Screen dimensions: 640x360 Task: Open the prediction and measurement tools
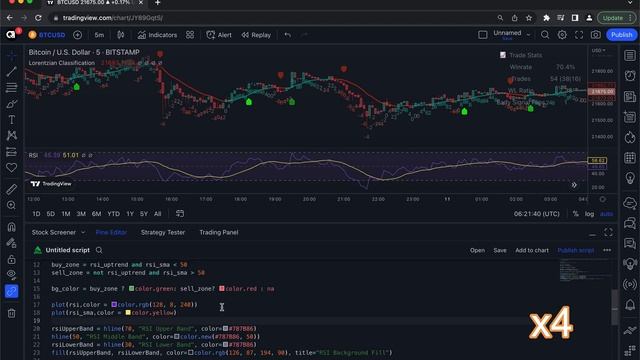11,152
